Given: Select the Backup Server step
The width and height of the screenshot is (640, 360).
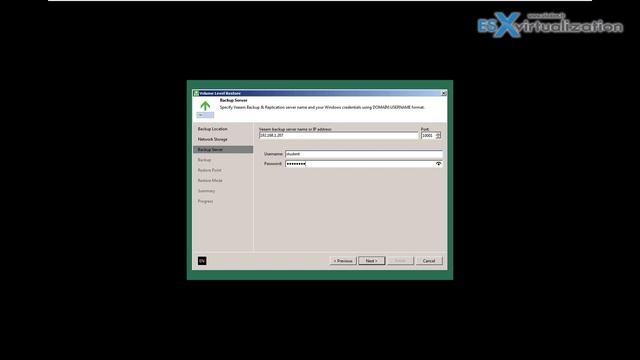Looking at the screenshot, I should (x=223, y=150).
